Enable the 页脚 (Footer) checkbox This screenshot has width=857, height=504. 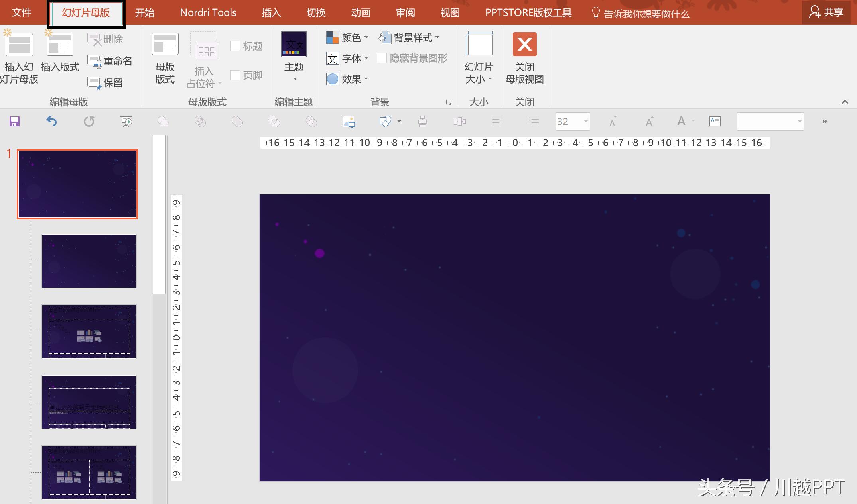tap(235, 75)
